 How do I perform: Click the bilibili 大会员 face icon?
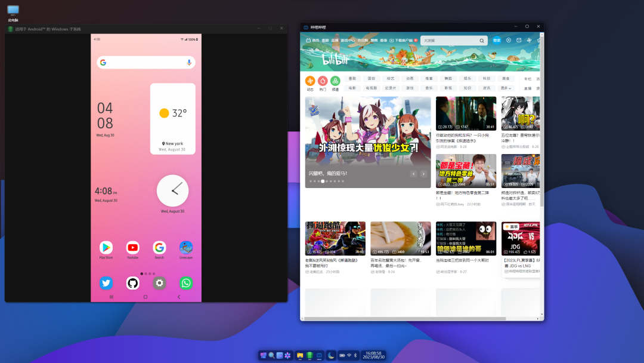(x=509, y=40)
